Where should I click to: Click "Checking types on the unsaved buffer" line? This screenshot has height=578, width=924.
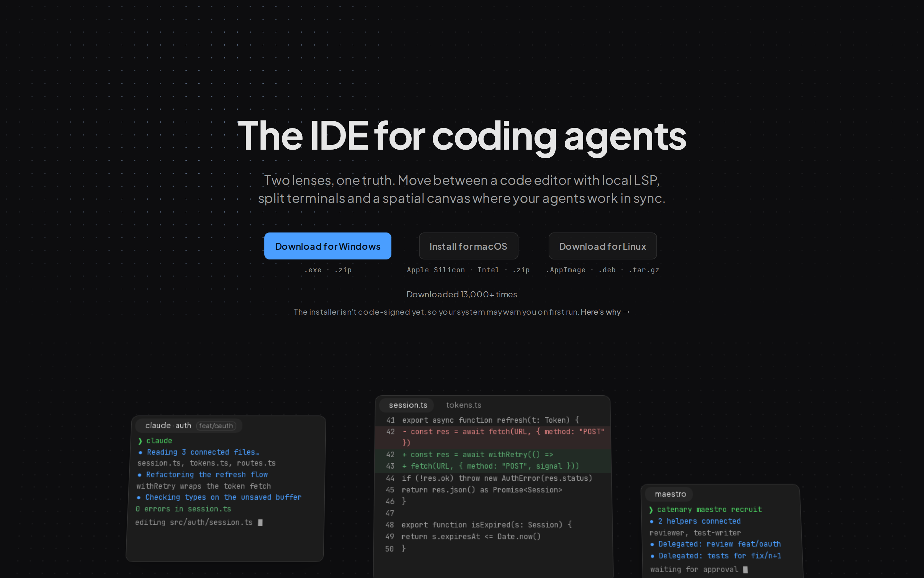point(219,497)
